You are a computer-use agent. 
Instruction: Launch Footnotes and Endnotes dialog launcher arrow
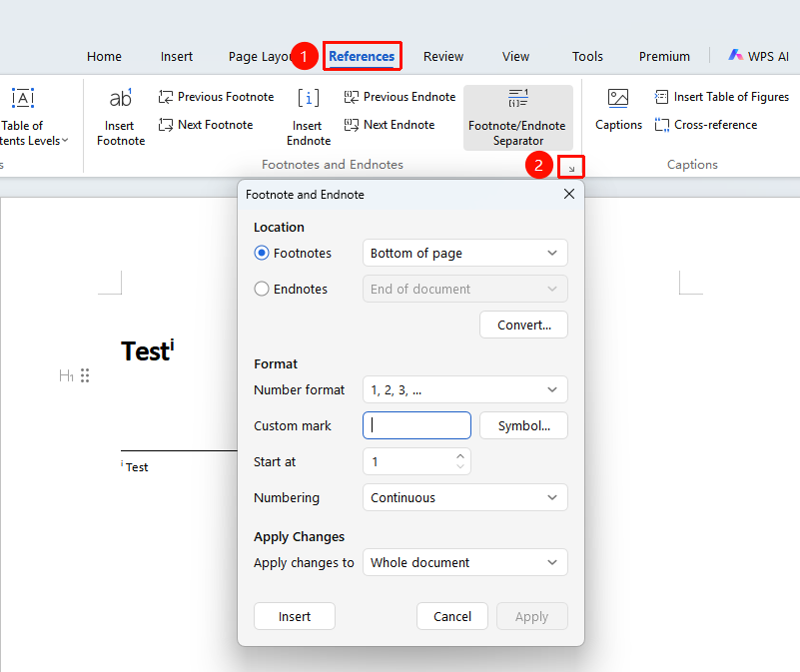[571, 168]
